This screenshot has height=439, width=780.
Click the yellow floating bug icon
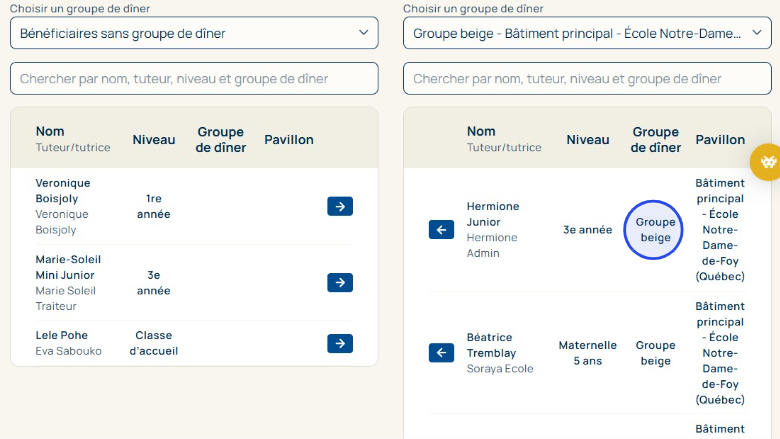pos(767,161)
